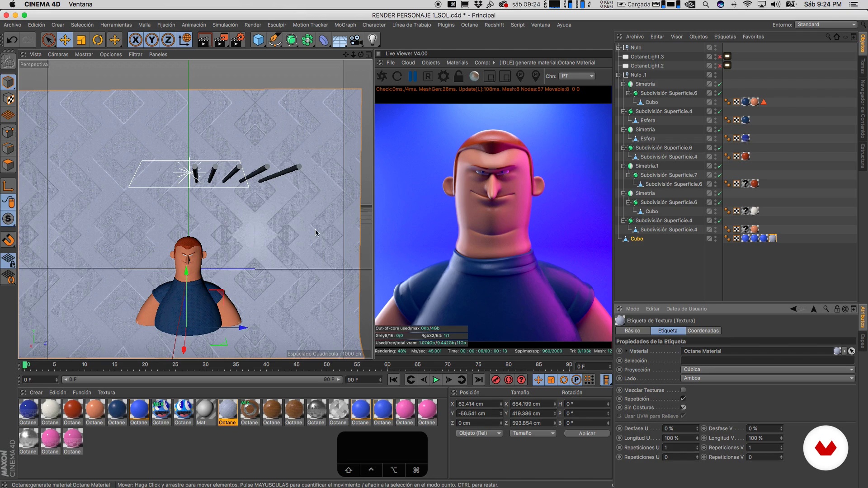Click the Aplicar button
This screenshot has height=488, width=868.
click(x=587, y=433)
